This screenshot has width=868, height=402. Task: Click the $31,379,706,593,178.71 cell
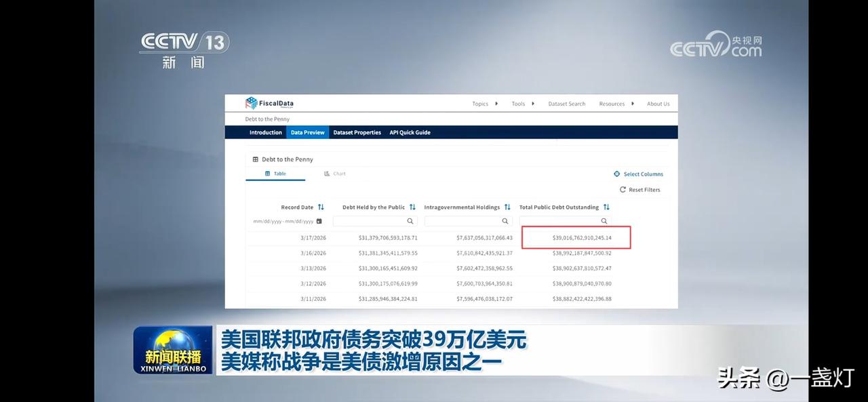pos(388,238)
